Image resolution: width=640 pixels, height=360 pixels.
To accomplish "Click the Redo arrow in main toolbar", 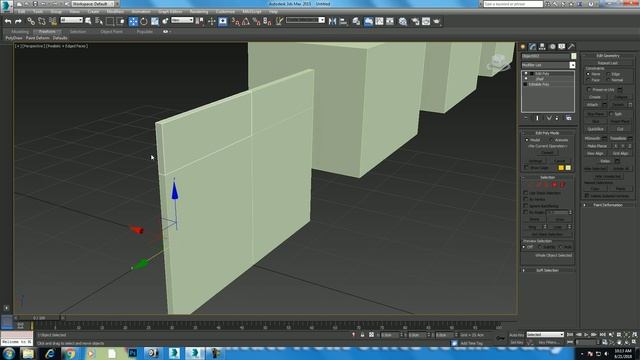I will pyautogui.click(x=18, y=21).
